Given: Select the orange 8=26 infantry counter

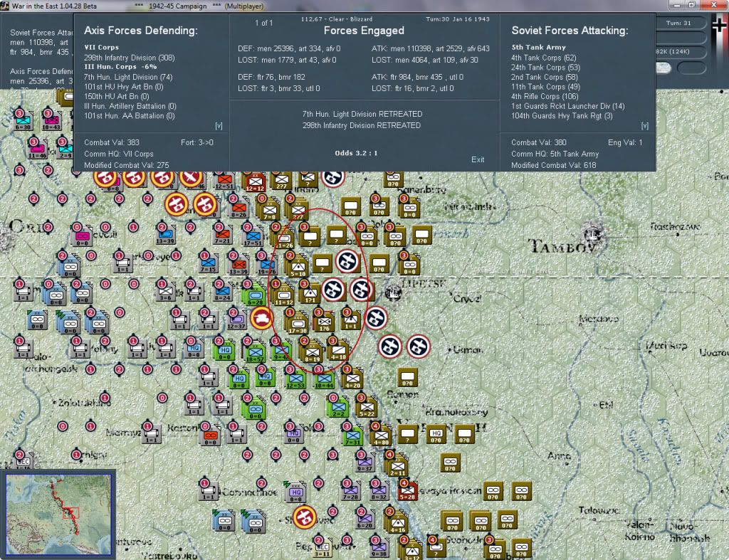Looking at the screenshot, I should click(239, 209).
